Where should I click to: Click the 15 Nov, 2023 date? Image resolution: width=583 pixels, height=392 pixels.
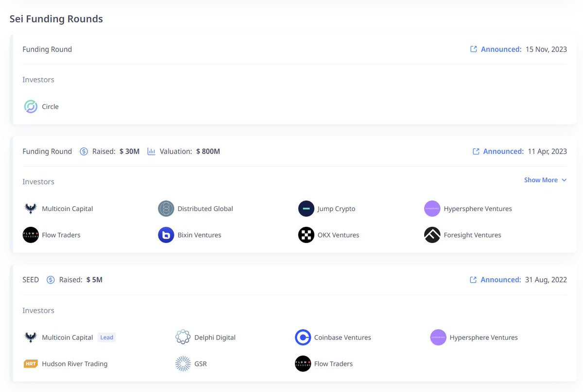pos(546,49)
